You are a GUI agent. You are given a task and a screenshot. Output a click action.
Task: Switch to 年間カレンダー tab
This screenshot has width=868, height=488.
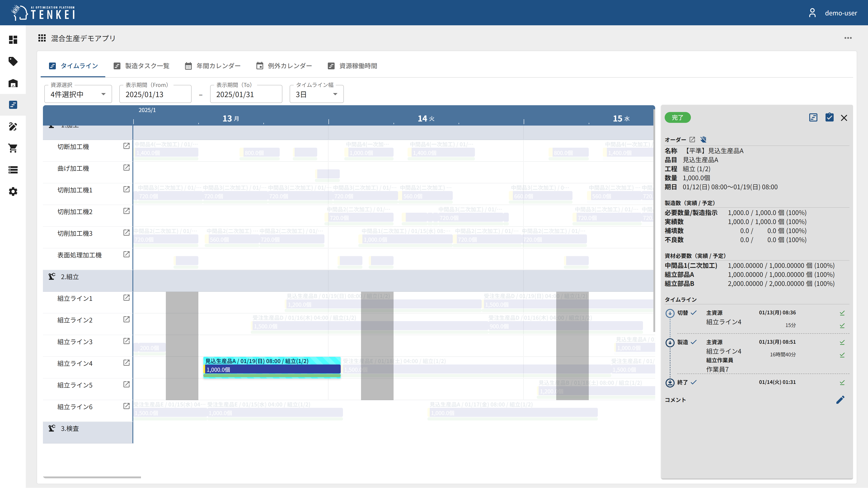213,66
